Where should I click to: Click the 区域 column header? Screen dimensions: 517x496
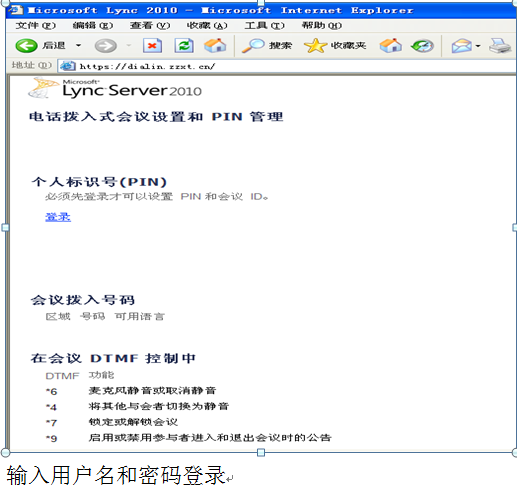[x=58, y=316]
